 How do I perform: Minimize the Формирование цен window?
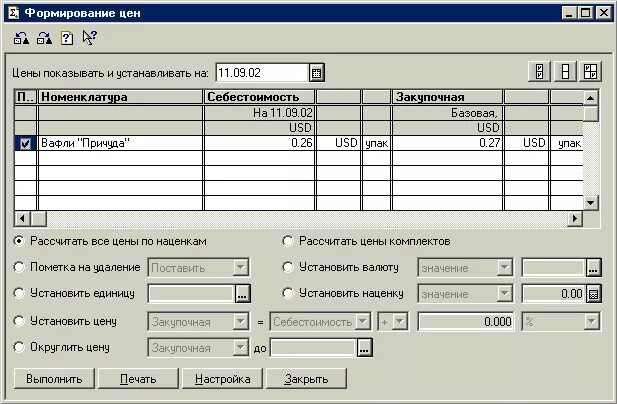(x=569, y=13)
